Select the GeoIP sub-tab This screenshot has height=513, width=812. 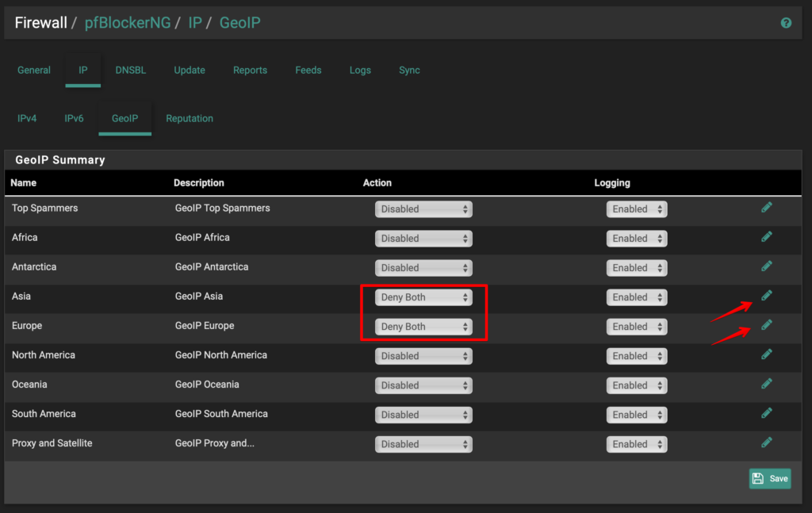124,119
